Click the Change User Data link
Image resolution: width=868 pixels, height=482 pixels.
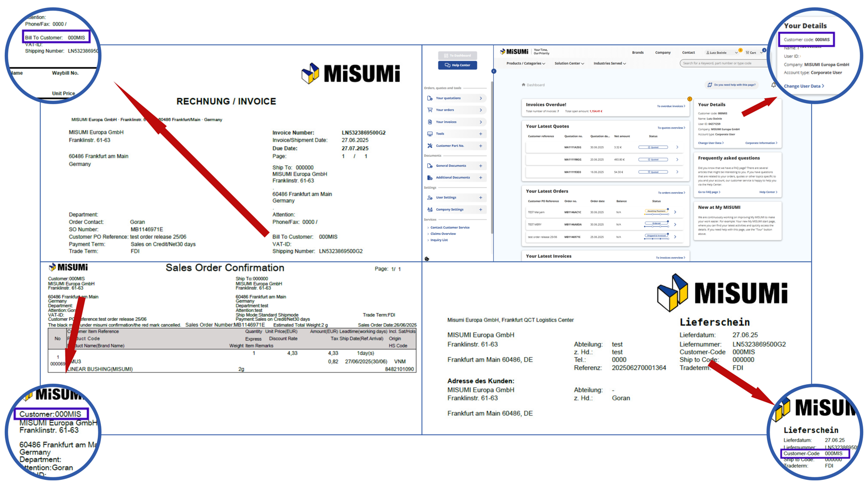711,143
